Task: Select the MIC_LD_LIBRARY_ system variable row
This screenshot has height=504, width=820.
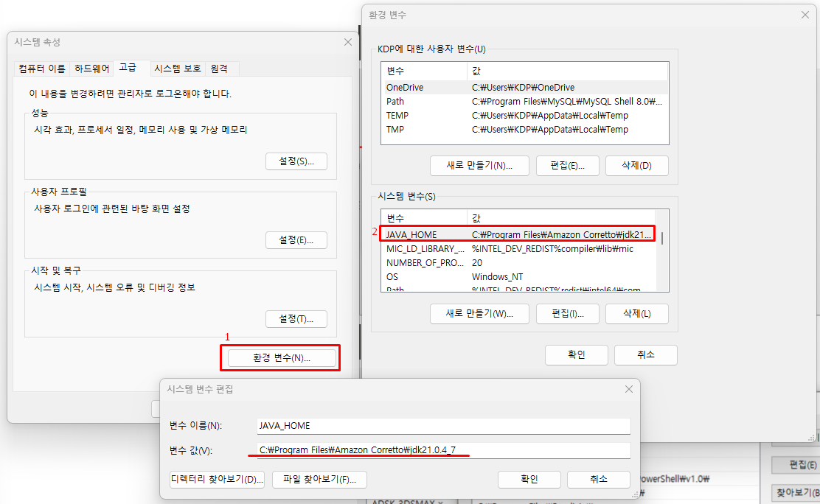Action: point(518,249)
